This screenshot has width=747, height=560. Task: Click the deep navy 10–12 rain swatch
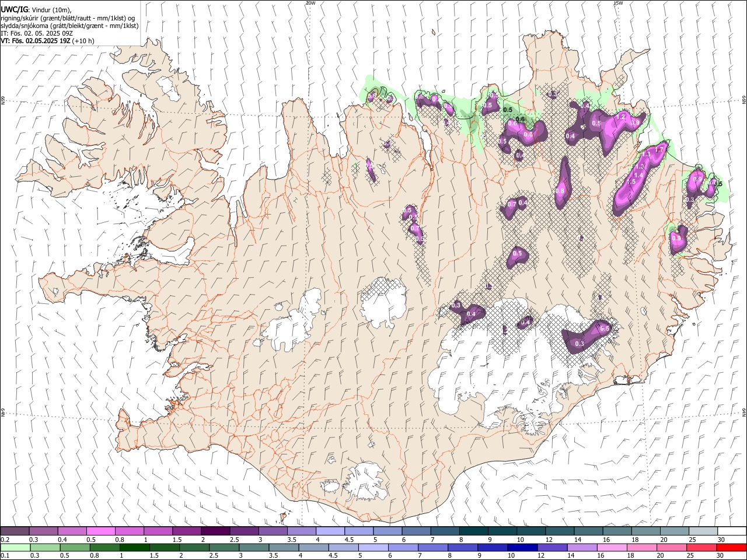click(521, 548)
